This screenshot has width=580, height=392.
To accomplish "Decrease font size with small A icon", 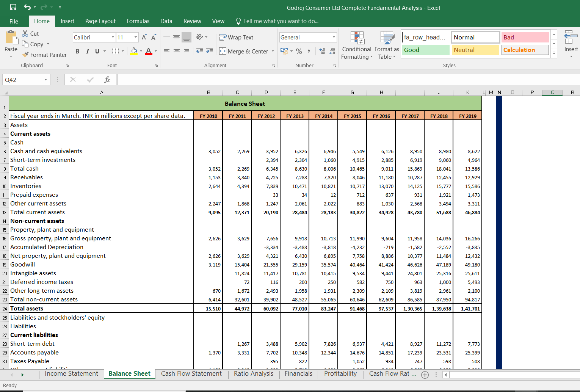I will [x=154, y=37].
